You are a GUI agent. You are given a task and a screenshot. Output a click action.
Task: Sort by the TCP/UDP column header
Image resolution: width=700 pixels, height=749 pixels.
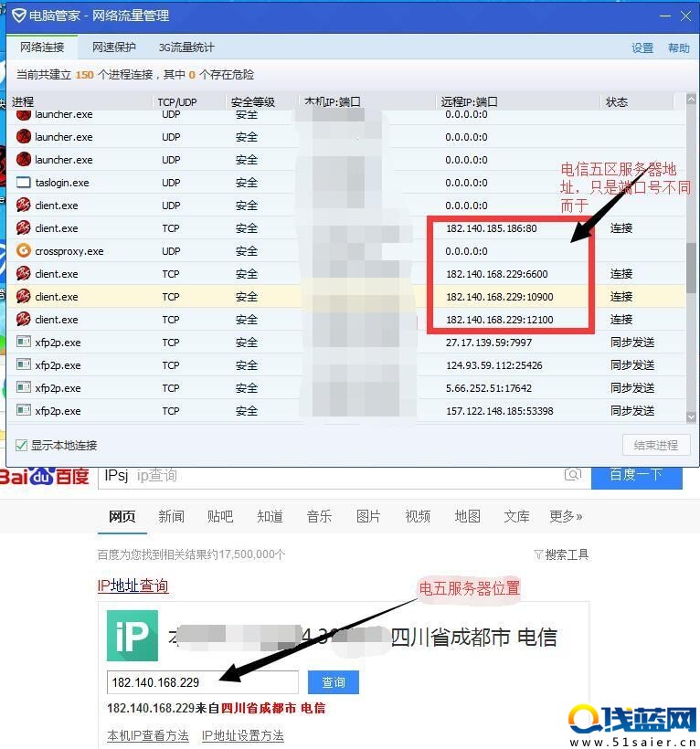(176, 102)
